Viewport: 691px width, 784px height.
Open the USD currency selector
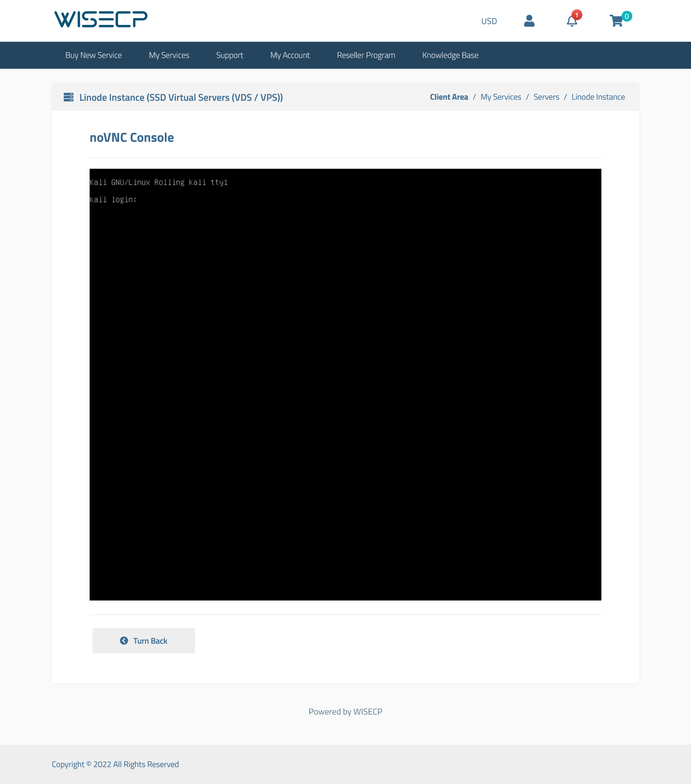489,21
